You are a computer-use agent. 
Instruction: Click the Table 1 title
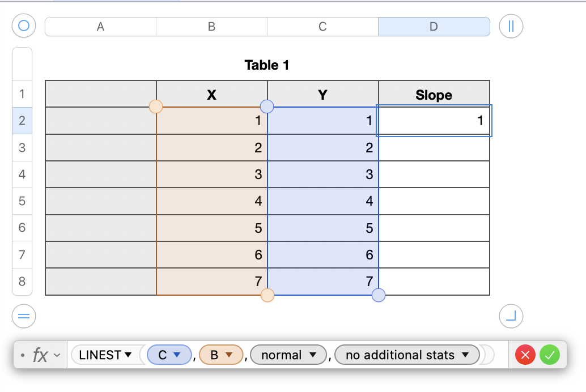pyautogui.click(x=267, y=65)
